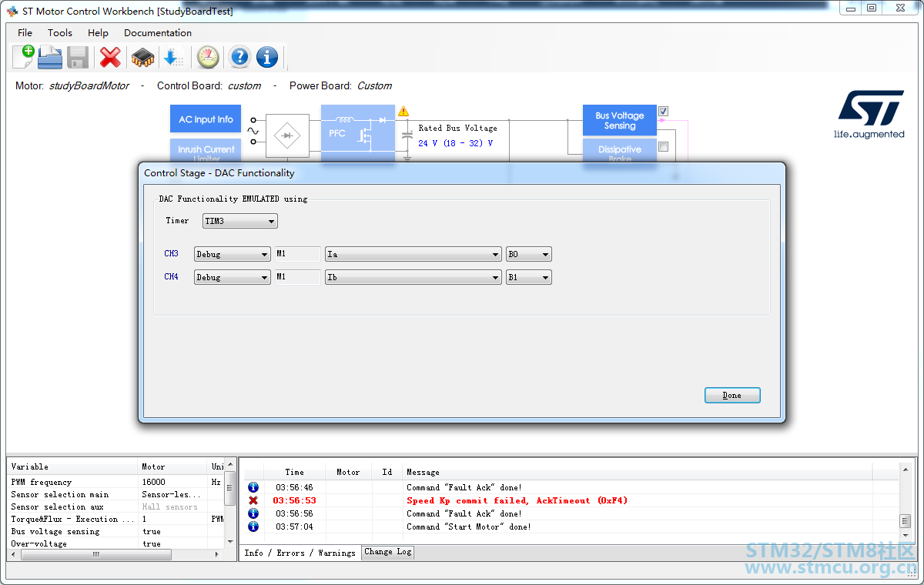Click the AC Input Info block
The height and width of the screenshot is (585, 924).
[x=206, y=119]
